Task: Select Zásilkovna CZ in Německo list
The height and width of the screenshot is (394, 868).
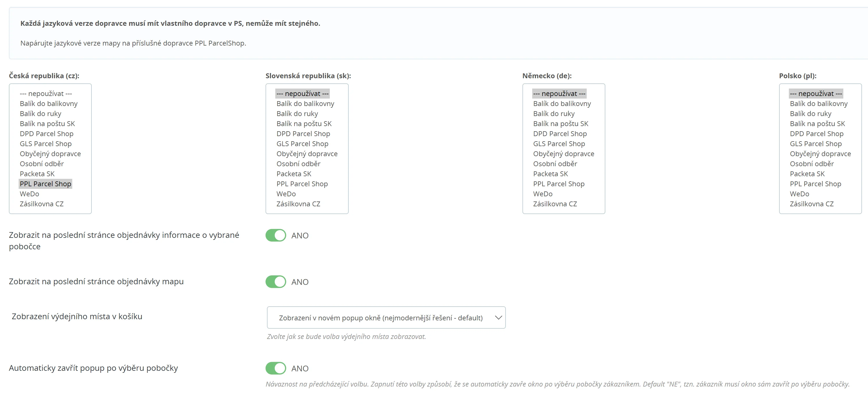Action: [555, 204]
